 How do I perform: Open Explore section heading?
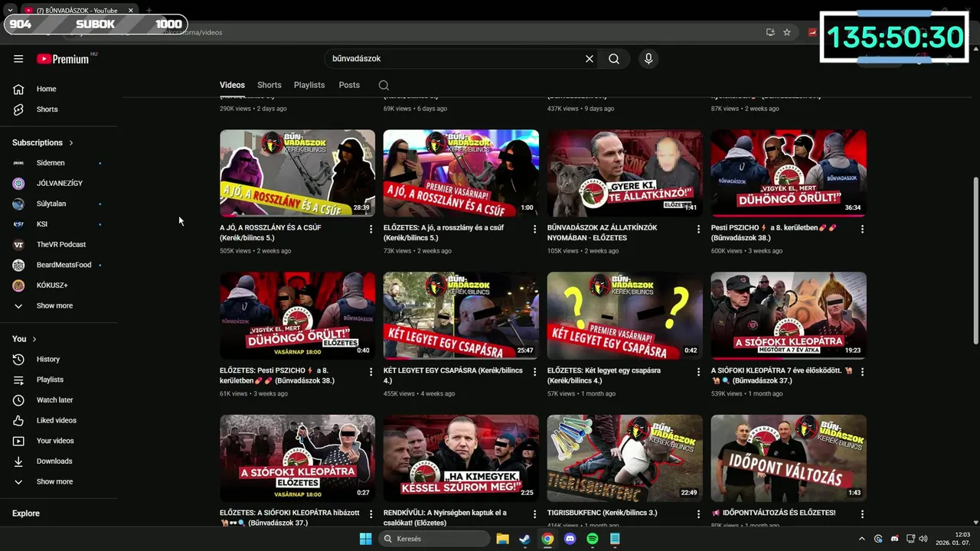(x=26, y=514)
